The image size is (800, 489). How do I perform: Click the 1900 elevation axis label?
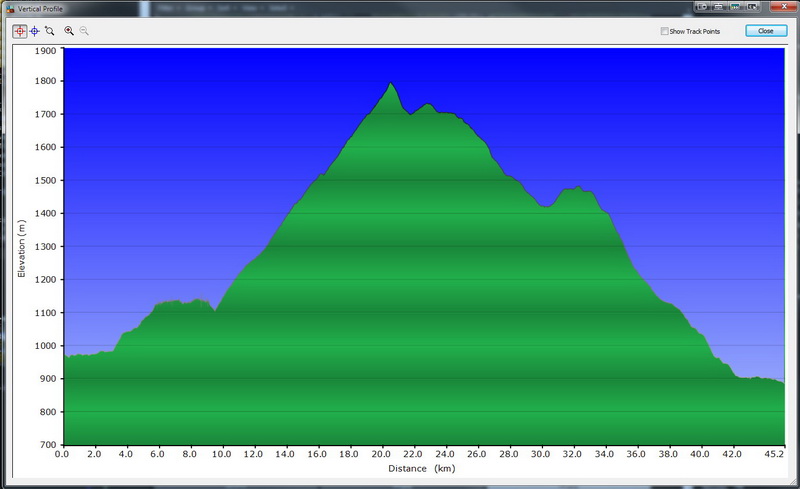46,48
